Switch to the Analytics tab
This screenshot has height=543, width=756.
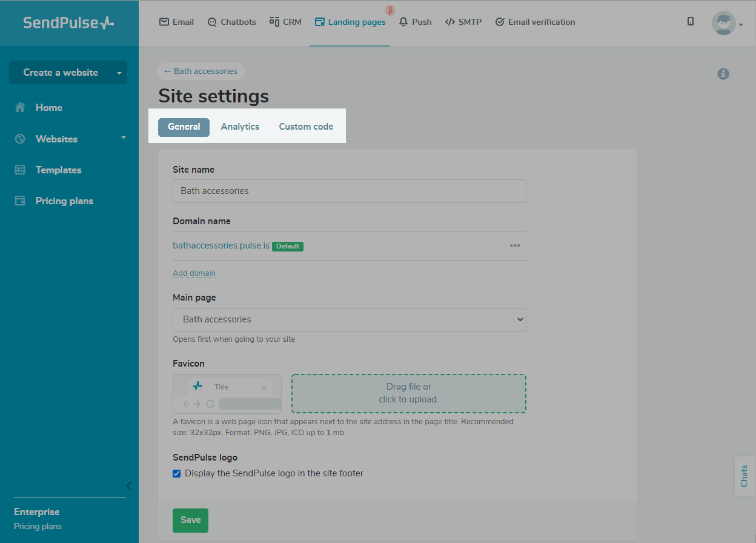(x=240, y=127)
